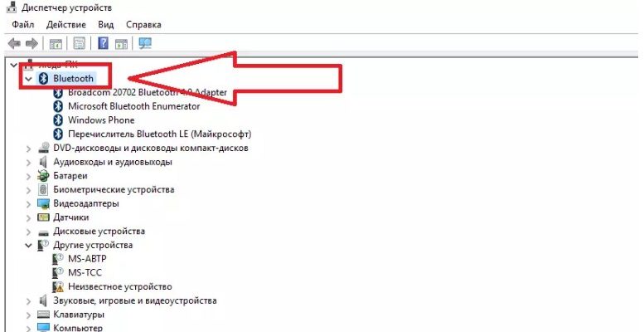Expand the Видеоадаптеры category
644x332 pixels.
tap(28, 203)
